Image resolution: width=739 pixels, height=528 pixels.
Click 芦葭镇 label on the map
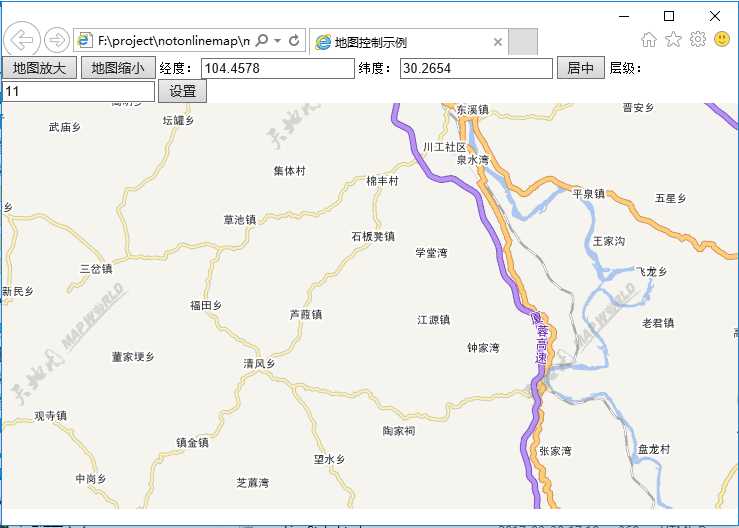[x=306, y=314]
